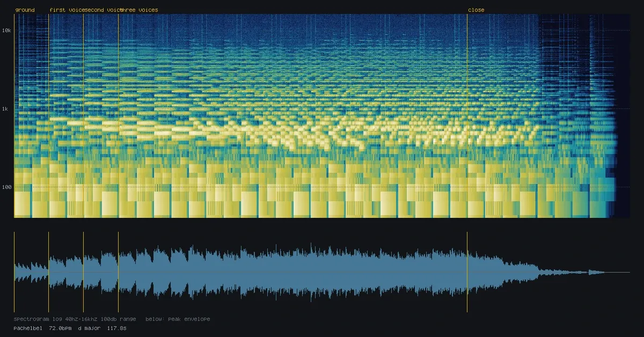The height and width of the screenshot is (337, 644).
Task: Click the close marker line inside the spectrogram
Action: (467, 116)
